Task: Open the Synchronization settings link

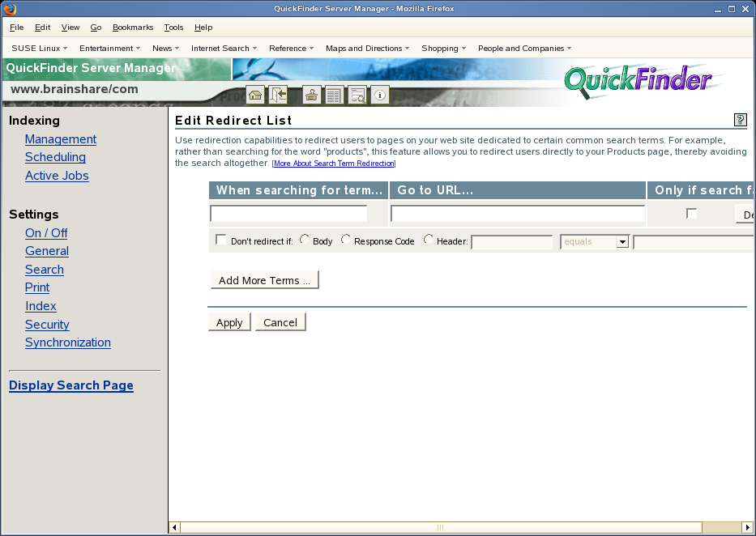Action: tap(68, 342)
